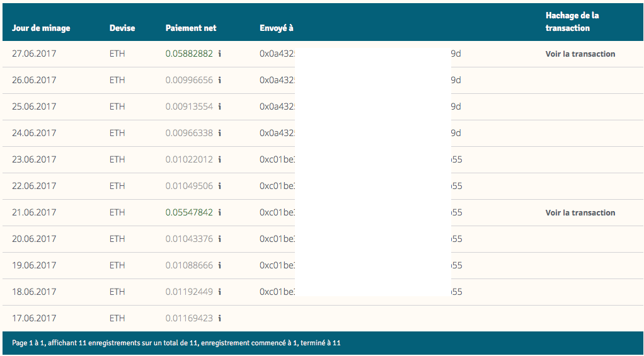
Task: Open info icon beside 0.05882882 payment
Action: pyautogui.click(x=220, y=54)
